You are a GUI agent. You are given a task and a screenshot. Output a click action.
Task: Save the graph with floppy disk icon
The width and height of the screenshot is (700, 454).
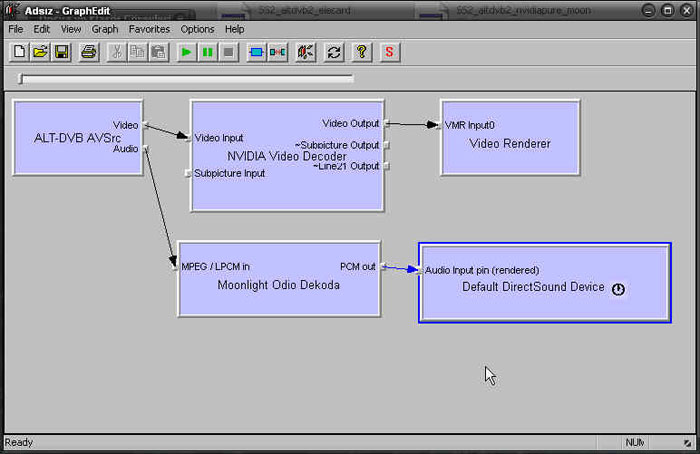point(62,52)
